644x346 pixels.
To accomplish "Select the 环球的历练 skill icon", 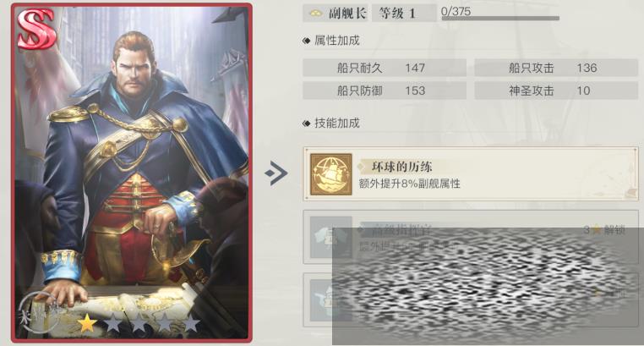I will [330, 174].
